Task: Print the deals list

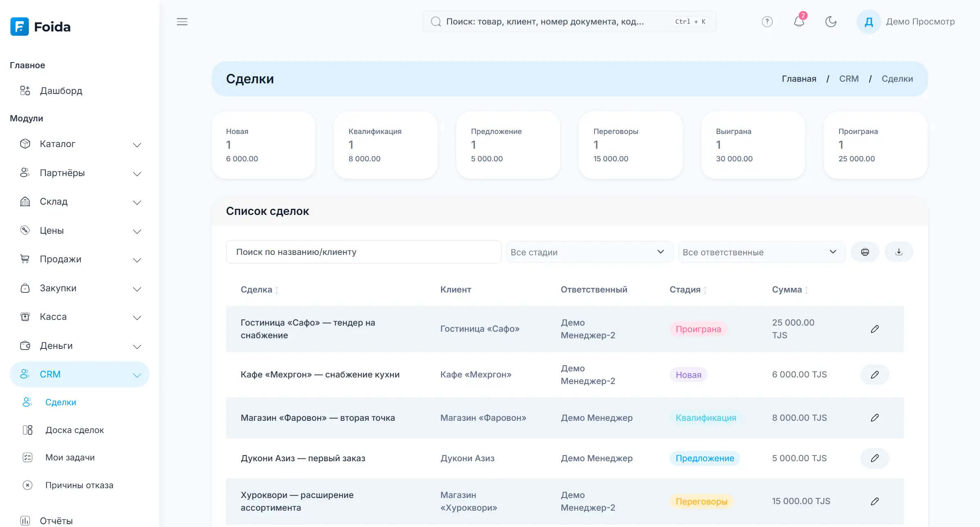Action: pos(865,252)
